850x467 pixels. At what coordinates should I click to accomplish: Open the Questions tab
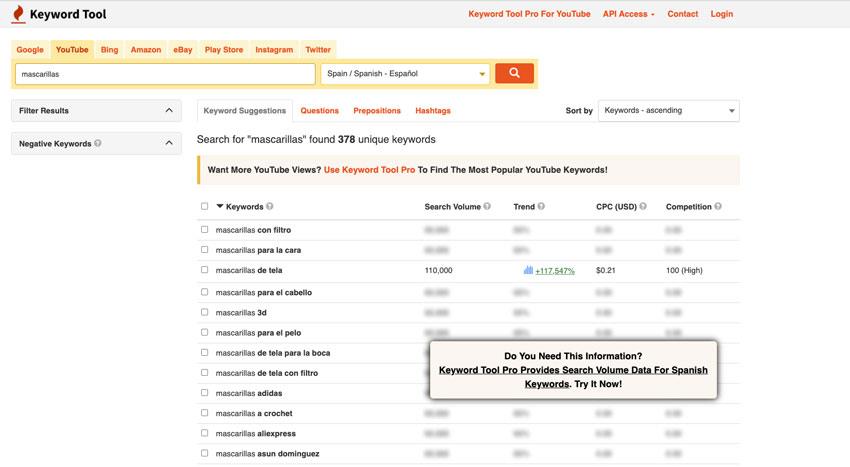coord(319,111)
